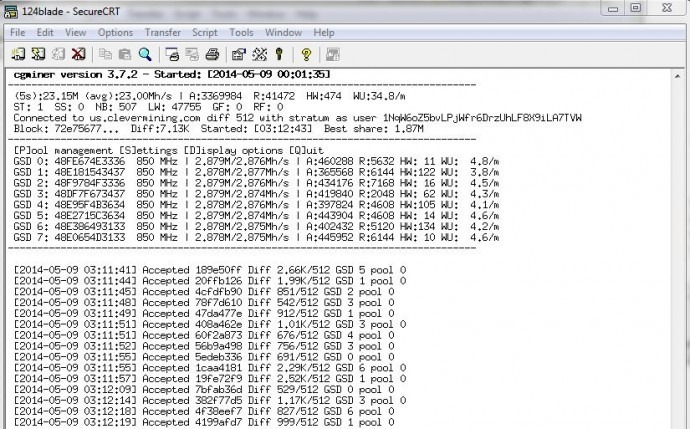Click the Copy toolbar icon
Image resolution: width=690 pixels, height=429 pixels.
pos(105,54)
